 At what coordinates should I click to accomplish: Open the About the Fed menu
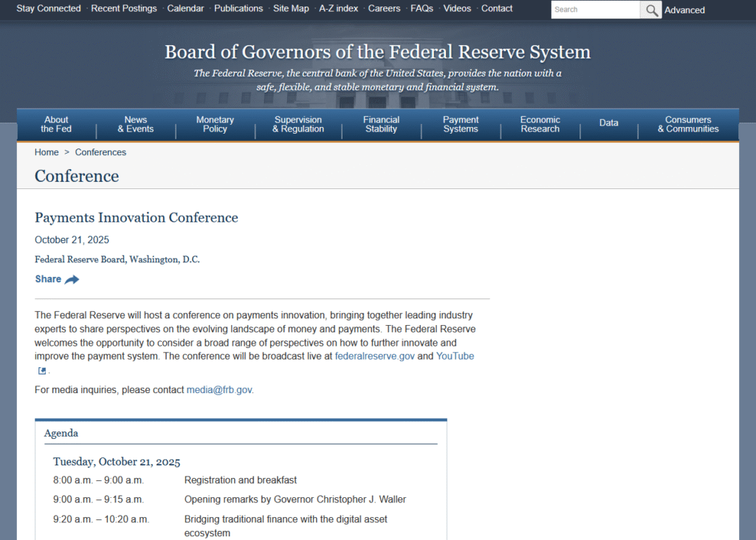click(56, 124)
